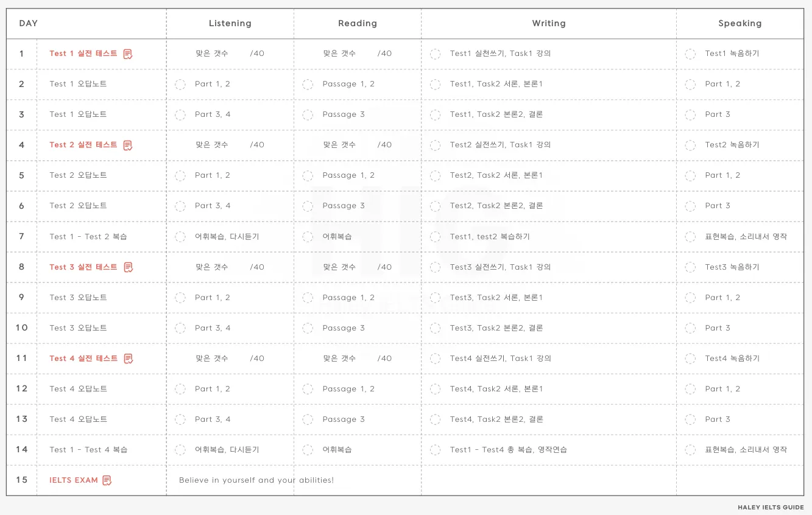
Task: Click the Test 1 실전 테스트 label
Action: pyautogui.click(x=83, y=54)
